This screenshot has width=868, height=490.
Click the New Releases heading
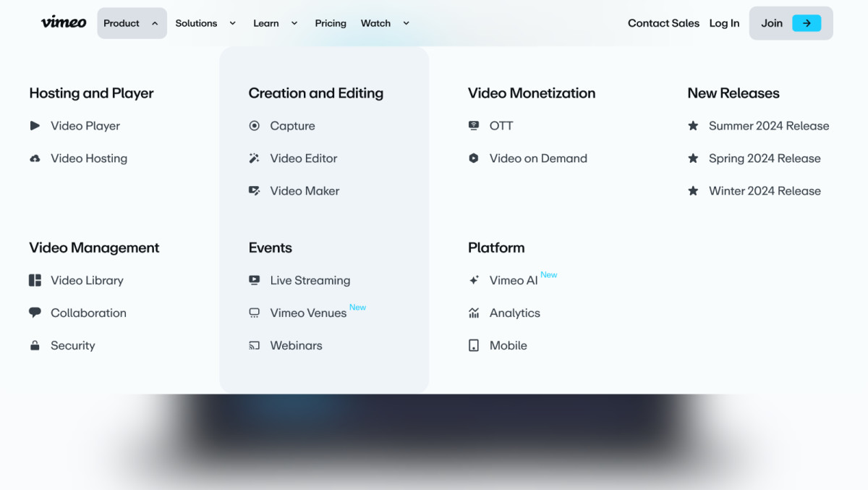733,93
